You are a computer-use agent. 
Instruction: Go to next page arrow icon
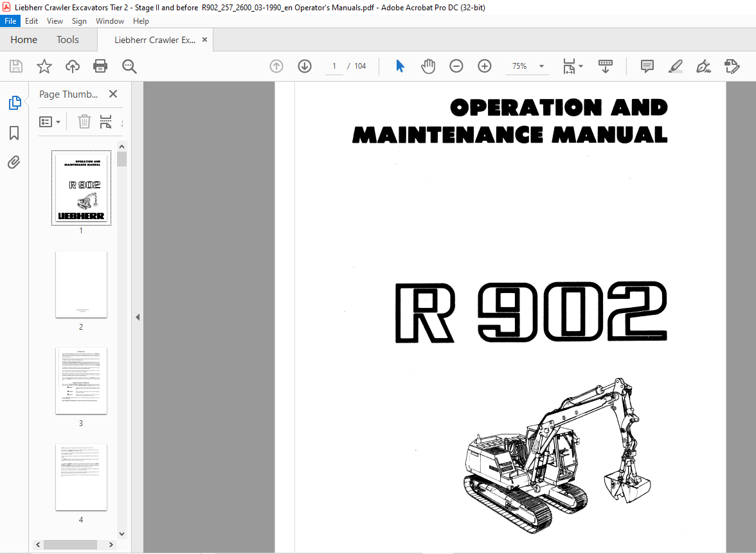pyautogui.click(x=305, y=66)
